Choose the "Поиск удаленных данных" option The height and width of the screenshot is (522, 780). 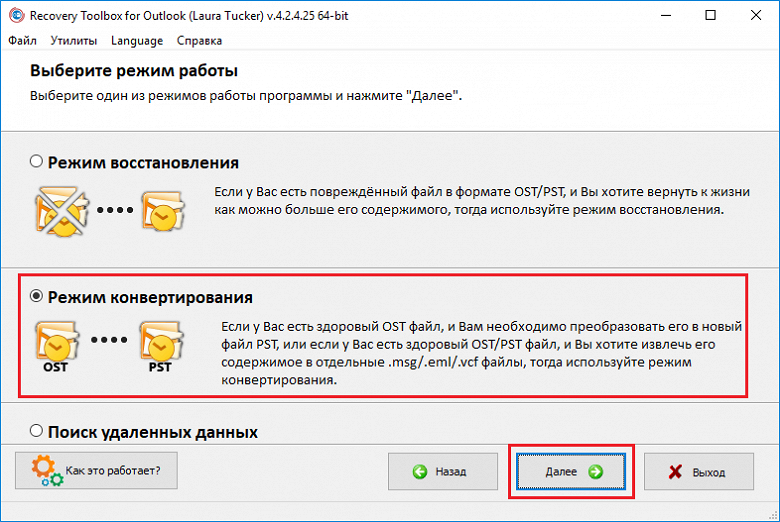(37, 432)
